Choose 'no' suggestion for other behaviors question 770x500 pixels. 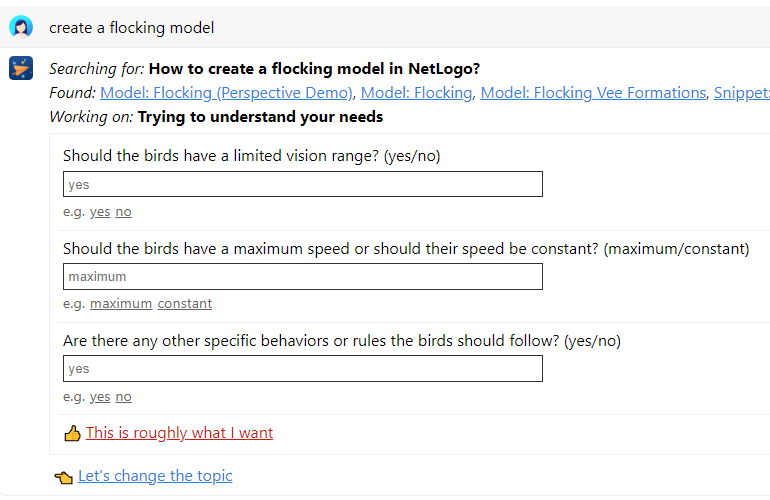point(124,396)
